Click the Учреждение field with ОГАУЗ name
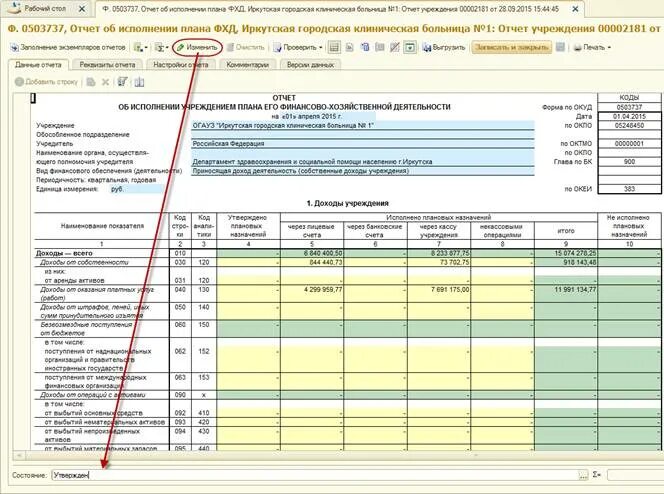Viewport: 664px width, 494px height. click(x=362, y=125)
